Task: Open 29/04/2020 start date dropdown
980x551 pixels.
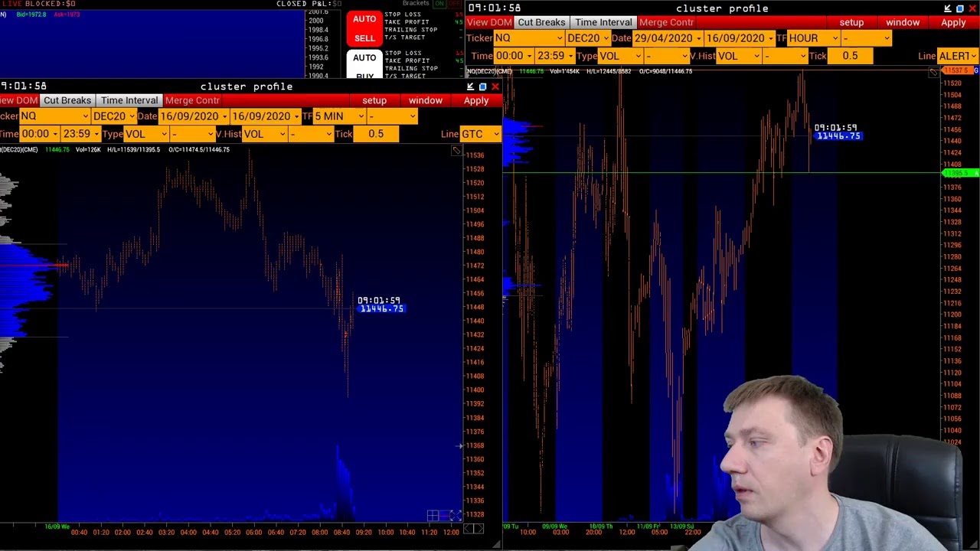Action: pos(668,38)
